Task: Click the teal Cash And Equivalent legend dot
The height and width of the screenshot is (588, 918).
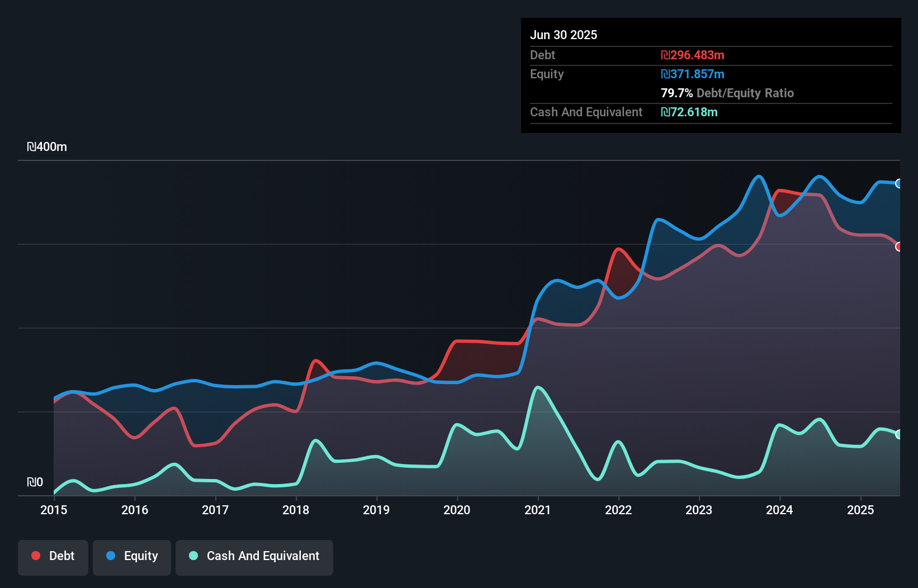Action: pos(193,556)
